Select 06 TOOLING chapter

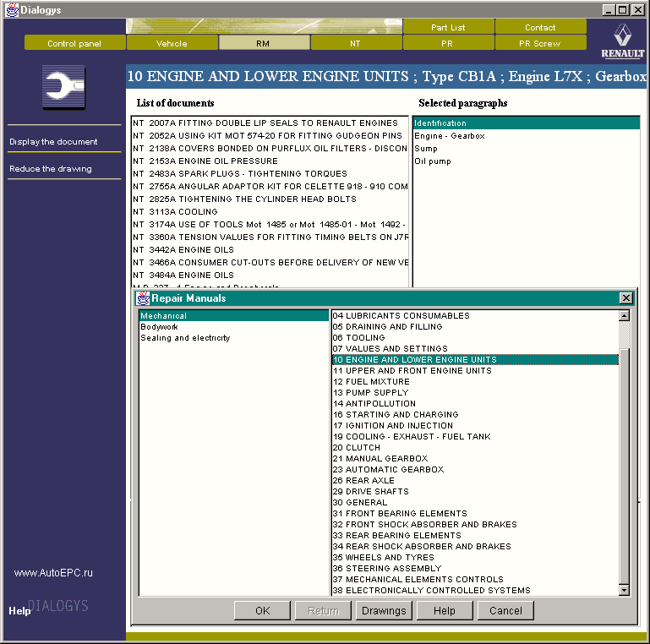pos(476,338)
